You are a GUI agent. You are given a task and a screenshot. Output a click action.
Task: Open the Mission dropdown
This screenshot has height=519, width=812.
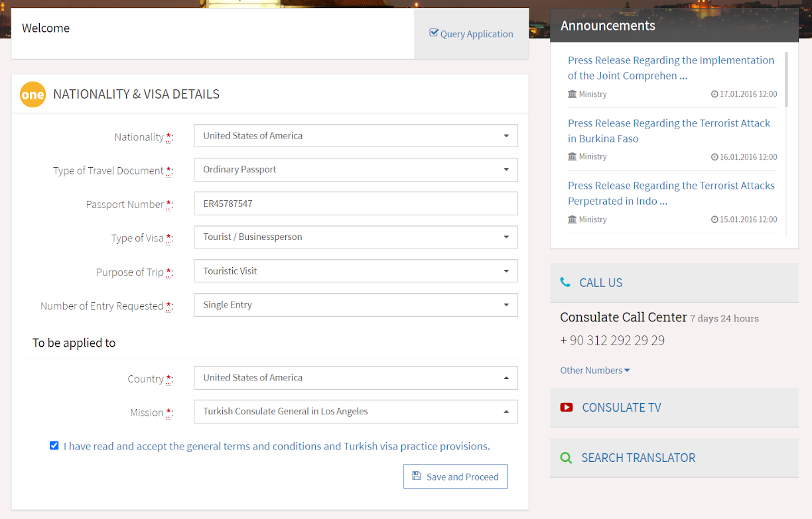point(356,412)
